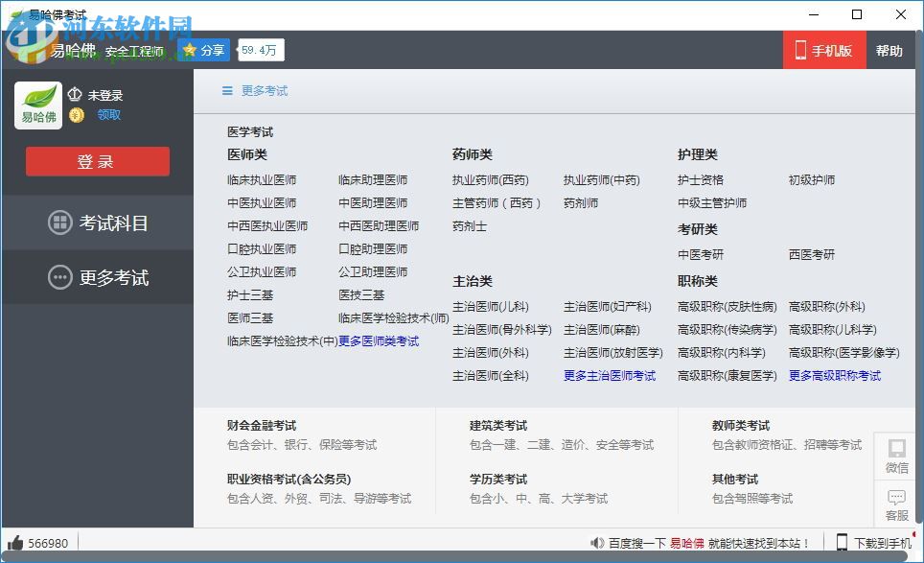
Task: Click the 考试科目 grid icon in sidebar
Action: (59, 223)
